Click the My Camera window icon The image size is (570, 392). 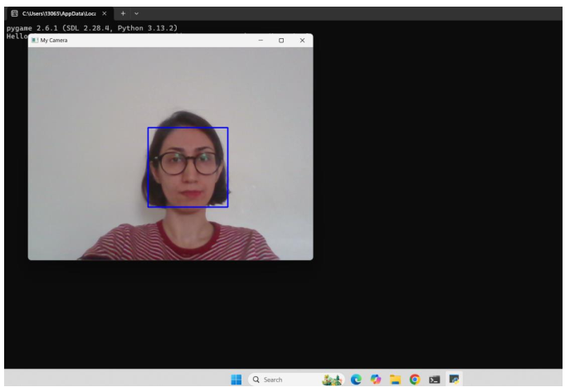[x=35, y=41]
